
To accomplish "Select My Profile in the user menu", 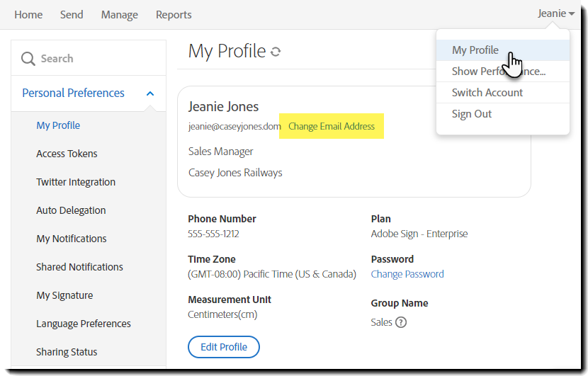I will [475, 50].
